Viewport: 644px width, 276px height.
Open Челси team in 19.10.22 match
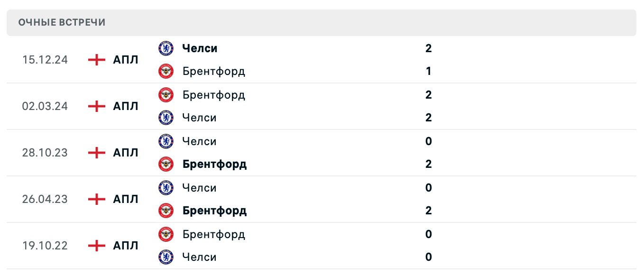[x=199, y=257]
